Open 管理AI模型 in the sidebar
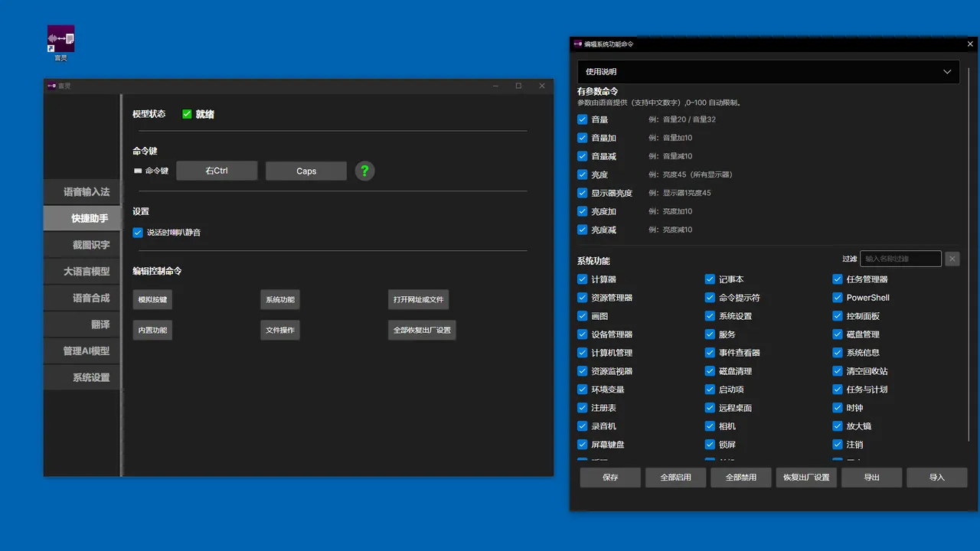Viewport: 980px width, 551px height. pyautogui.click(x=82, y=350)
